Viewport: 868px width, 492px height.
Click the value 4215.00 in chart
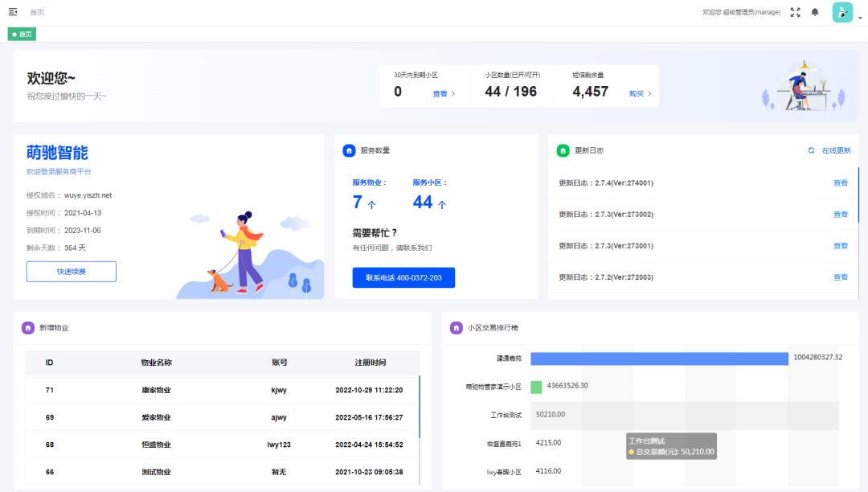coord(549,443)
